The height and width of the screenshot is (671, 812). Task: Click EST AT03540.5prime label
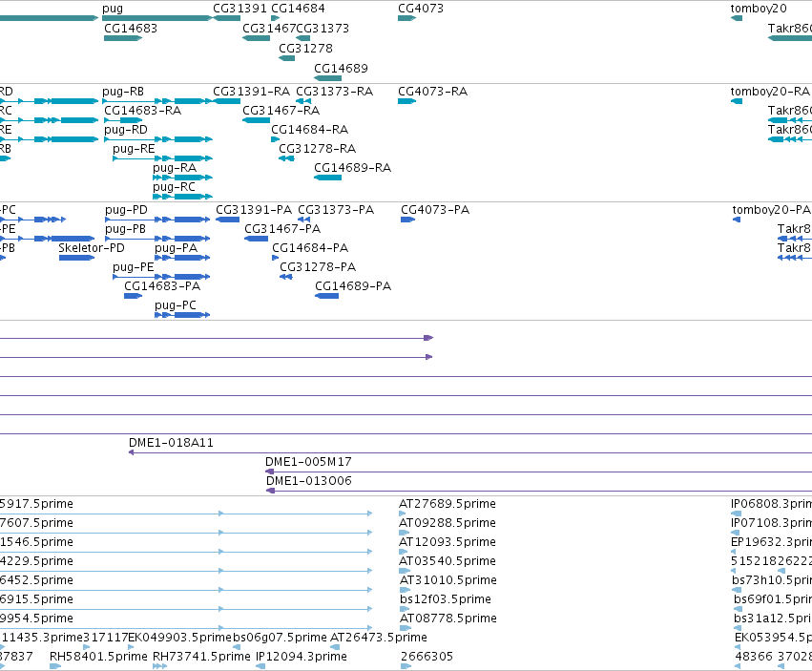point(448,561)
